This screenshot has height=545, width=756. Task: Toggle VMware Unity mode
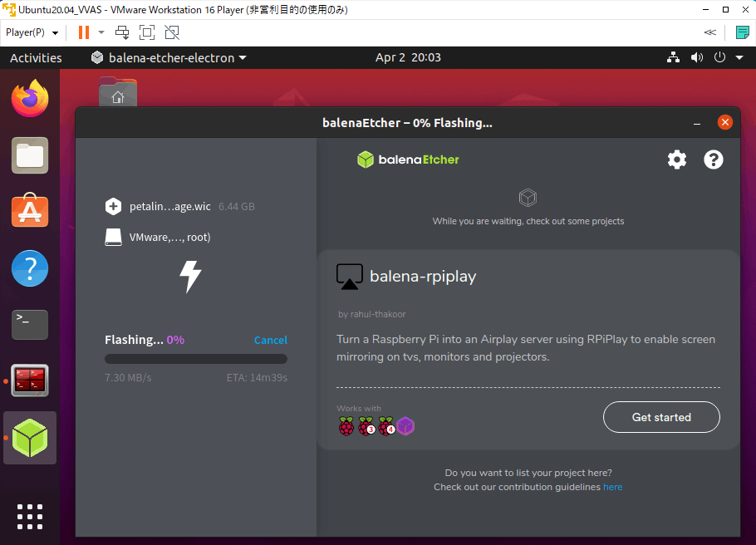pyautogui.click(x=172, y=32)
